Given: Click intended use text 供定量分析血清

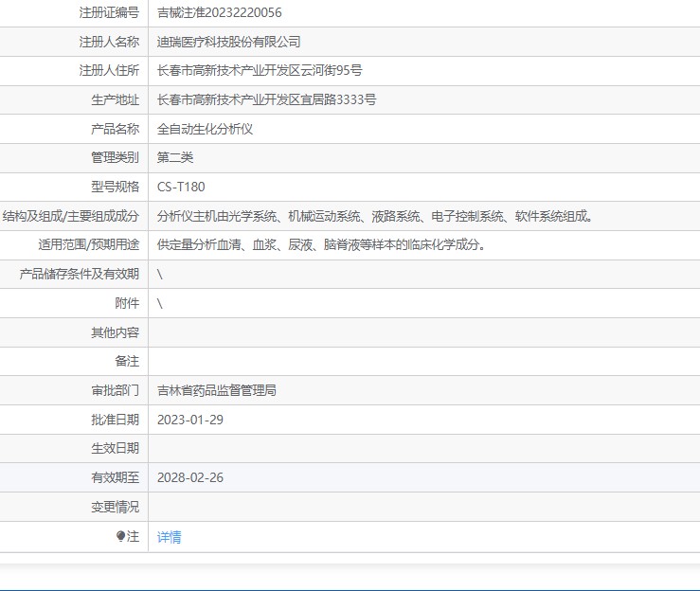Looking at the screenshot, I should tap(321, 244).
